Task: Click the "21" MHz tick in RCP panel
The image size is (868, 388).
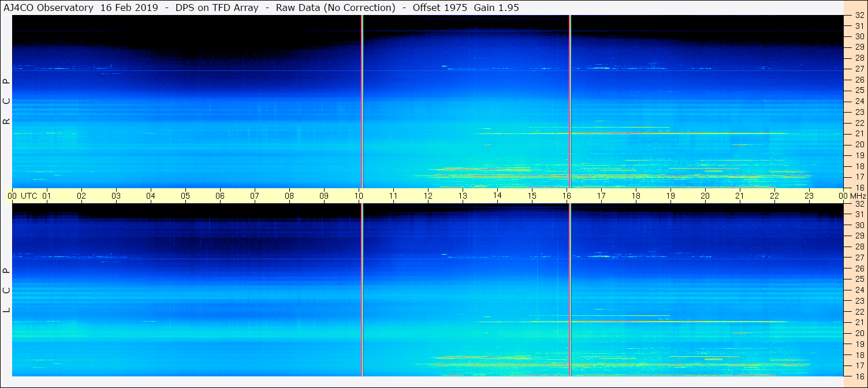Action: pos(858,133)
